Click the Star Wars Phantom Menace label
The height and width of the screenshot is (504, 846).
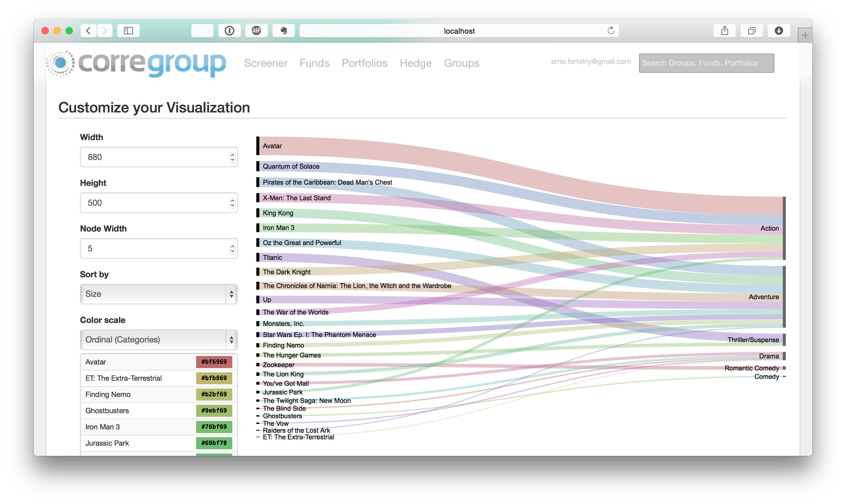coord(320,335)
